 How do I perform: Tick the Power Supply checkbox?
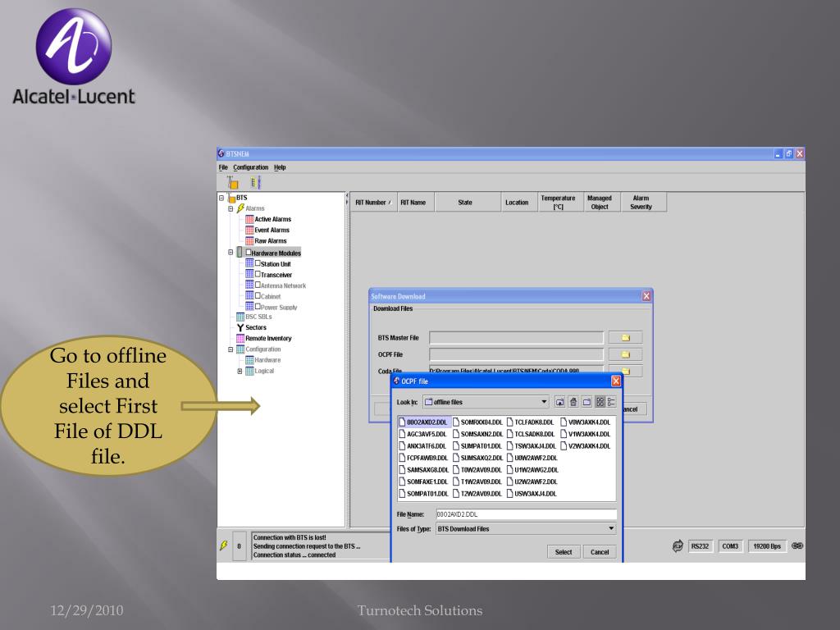point(258,307)
